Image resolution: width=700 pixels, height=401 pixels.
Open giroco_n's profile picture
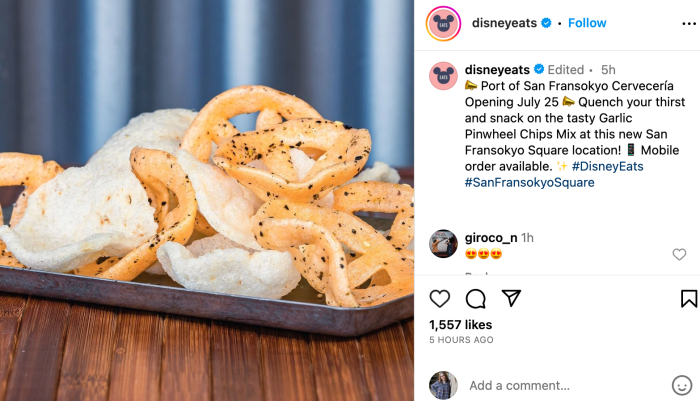[x=443, y=244]
